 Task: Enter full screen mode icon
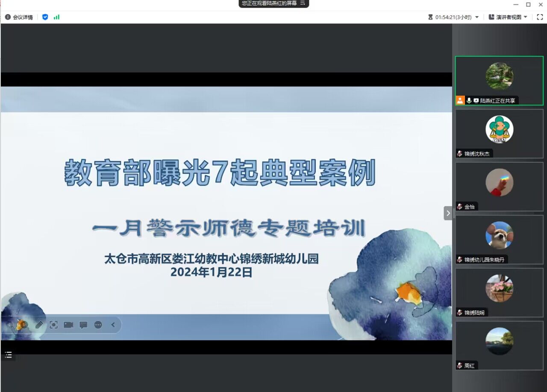tap(540, 17)
